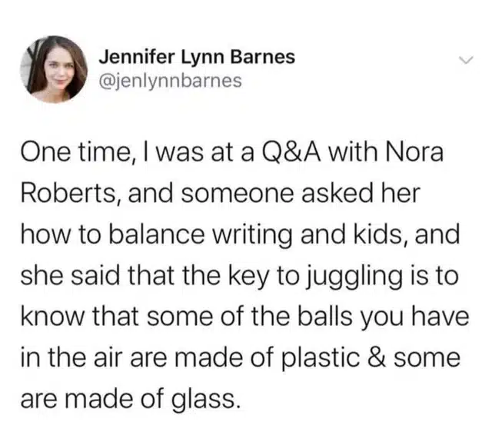
Task: Click the words "balls you have"
Action: (x=383, y=317)
